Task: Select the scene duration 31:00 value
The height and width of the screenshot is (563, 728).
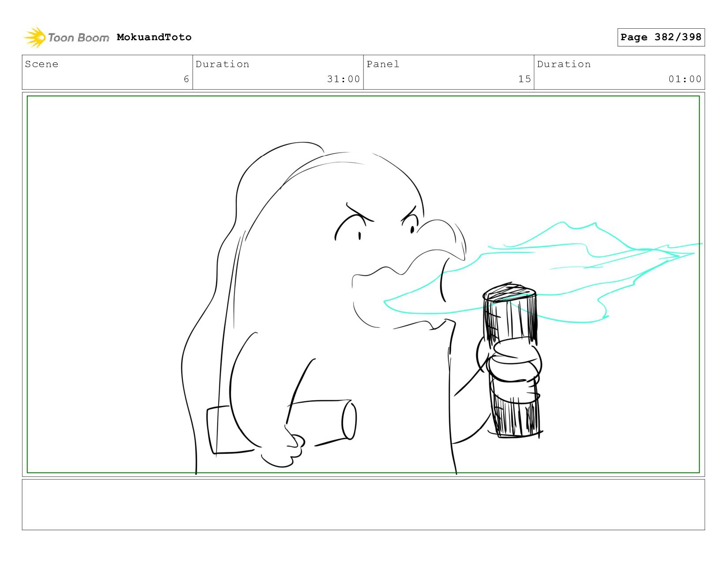Action: [x=343, y=79]
